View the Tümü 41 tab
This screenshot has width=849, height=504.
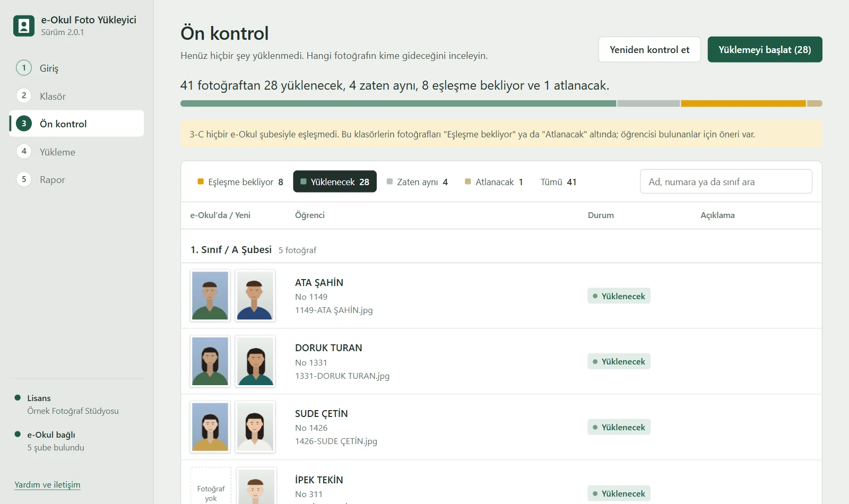tap(558, 181)
